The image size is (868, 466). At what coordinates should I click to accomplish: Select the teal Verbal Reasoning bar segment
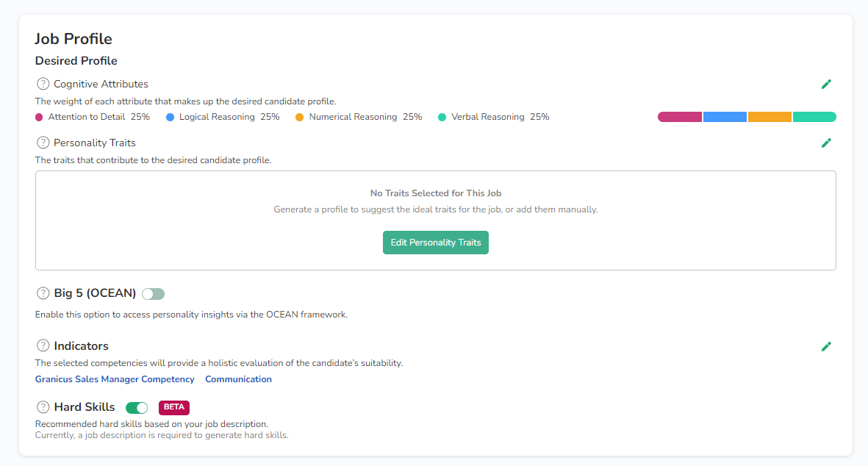click(x=814, y=117)
